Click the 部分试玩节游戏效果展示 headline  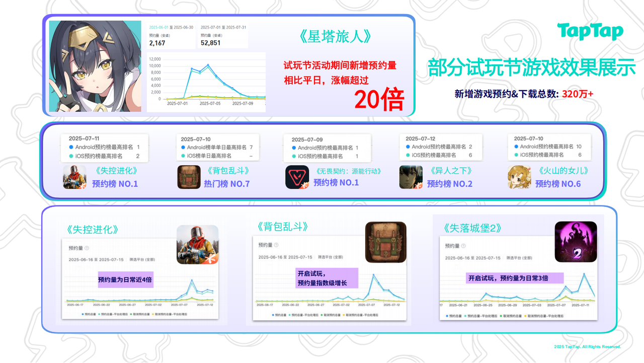532,68
